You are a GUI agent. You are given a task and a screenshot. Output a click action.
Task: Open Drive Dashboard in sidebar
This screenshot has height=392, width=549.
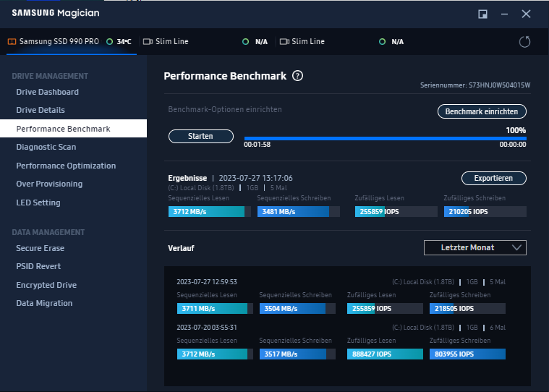(47, 92)
